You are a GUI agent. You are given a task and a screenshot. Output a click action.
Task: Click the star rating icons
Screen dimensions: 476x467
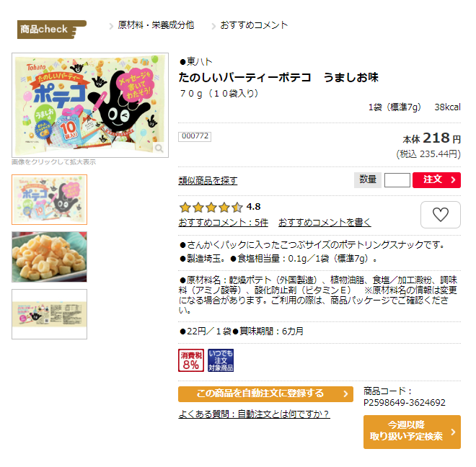pyautogui.click(x=210, y=207)
